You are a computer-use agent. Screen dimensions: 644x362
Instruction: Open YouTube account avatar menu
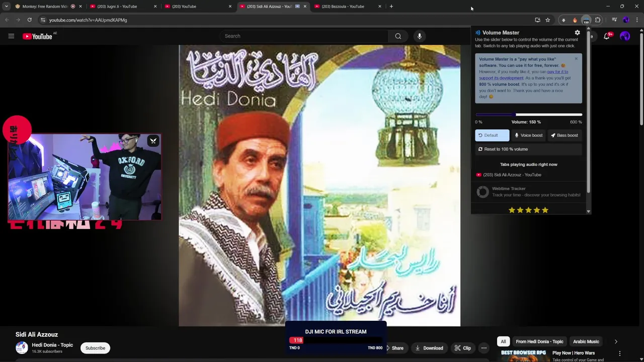click(x=625, y=36)
